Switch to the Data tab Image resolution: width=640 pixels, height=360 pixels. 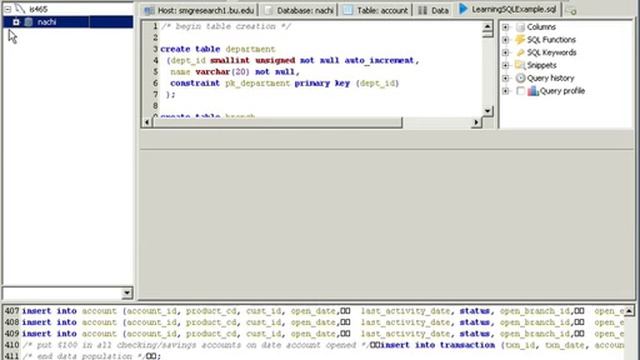(x=434, y=10)
